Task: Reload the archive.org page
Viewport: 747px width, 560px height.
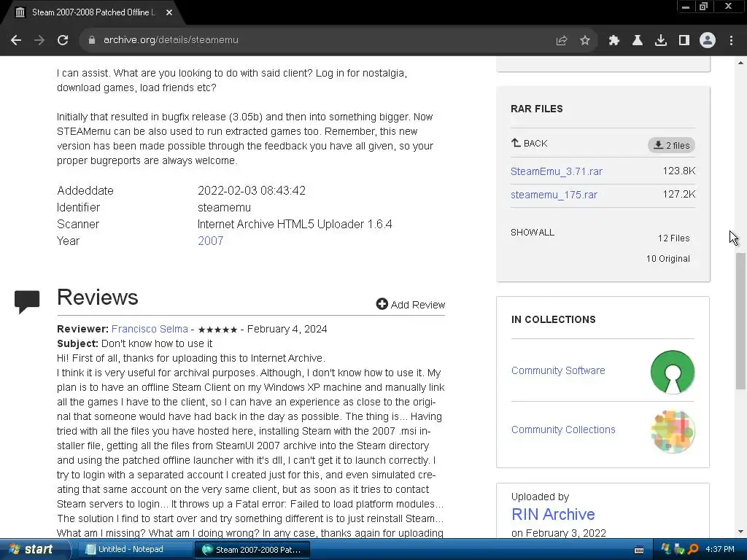Action: pos(63,40)
